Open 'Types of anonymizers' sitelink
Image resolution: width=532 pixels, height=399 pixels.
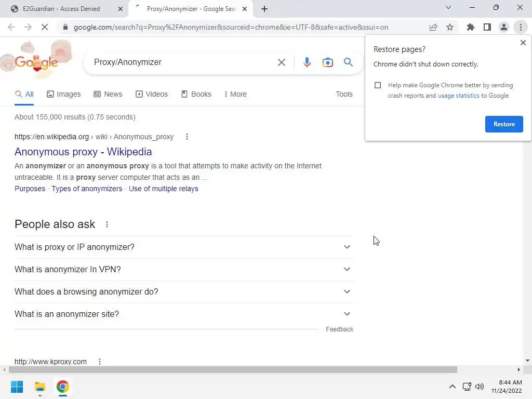click(87, 189)
